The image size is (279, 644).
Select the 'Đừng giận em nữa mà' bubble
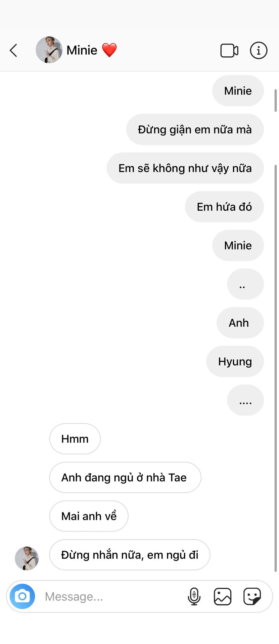click(195, 129)
